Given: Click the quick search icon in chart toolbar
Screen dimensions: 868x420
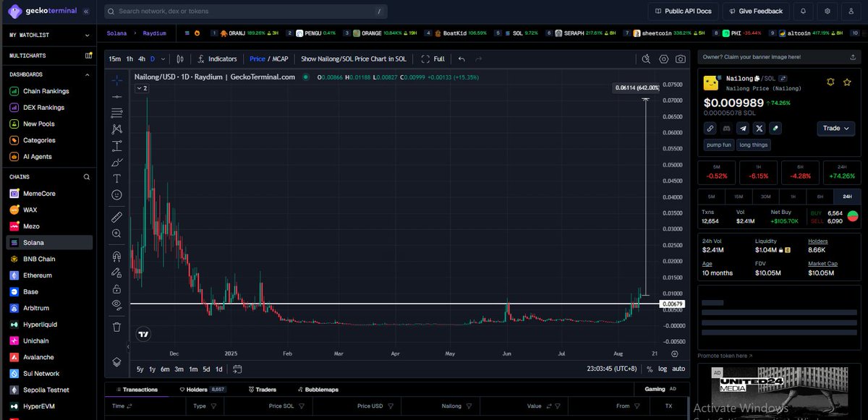Looking at the screenshot, I should pos(647,59).
